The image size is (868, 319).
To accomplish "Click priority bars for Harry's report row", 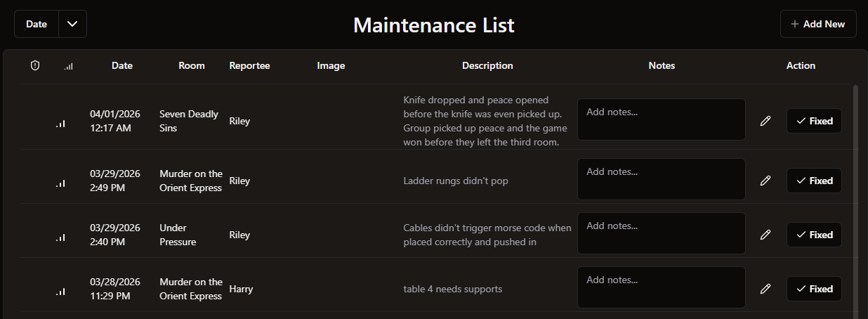I will pyautogui.click(x=61, y=291).
